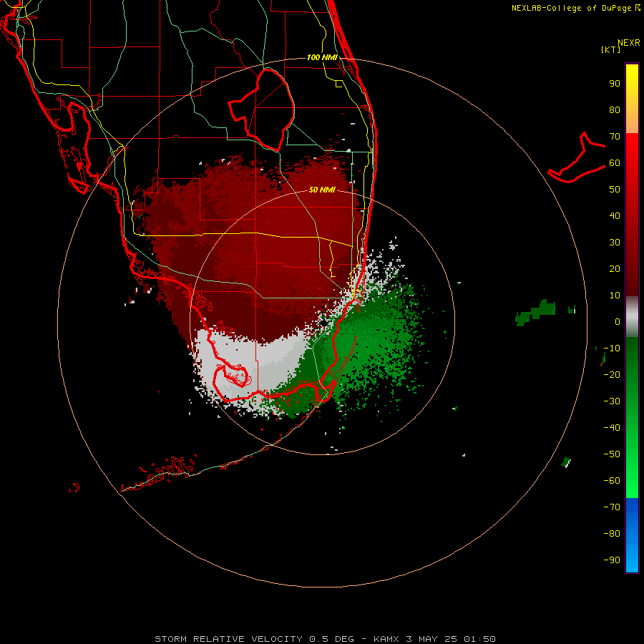Click the bright green segment of color bar
Image resolution: width=644 pixels, height=644 pixels.
pos(632,418)
